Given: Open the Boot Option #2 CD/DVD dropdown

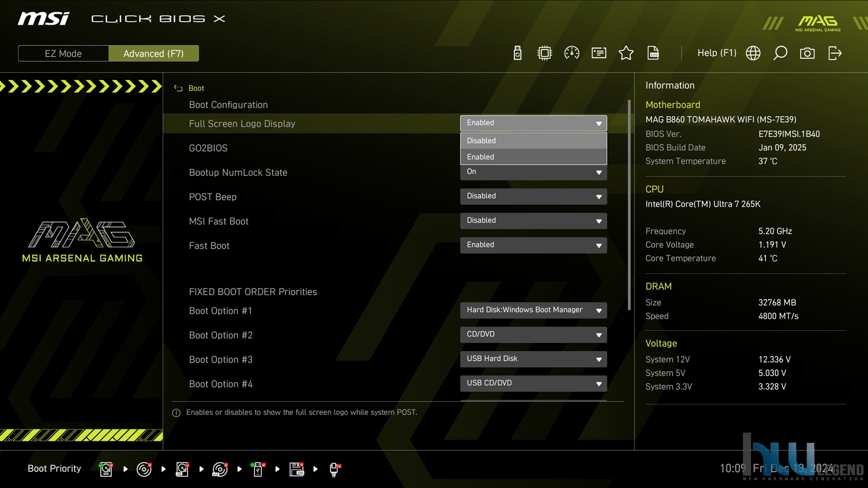Looking at the screenshot, I should (x=533, y=335).
